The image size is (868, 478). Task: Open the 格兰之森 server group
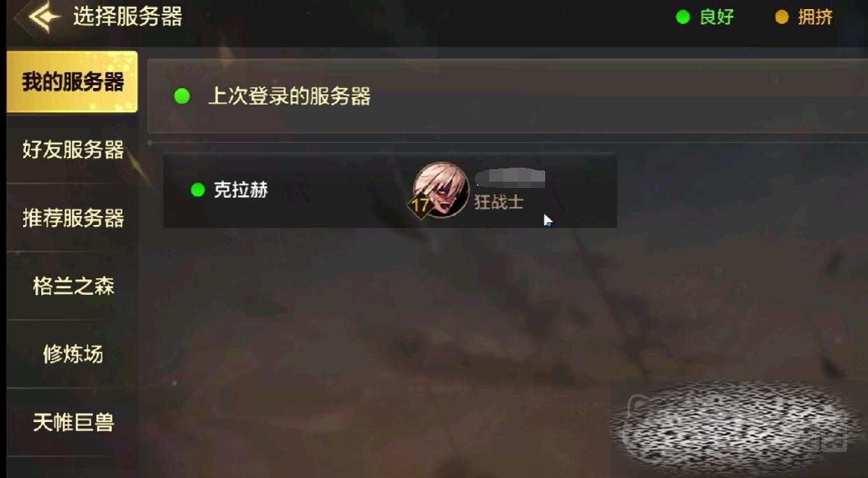[x=73, y=286]
